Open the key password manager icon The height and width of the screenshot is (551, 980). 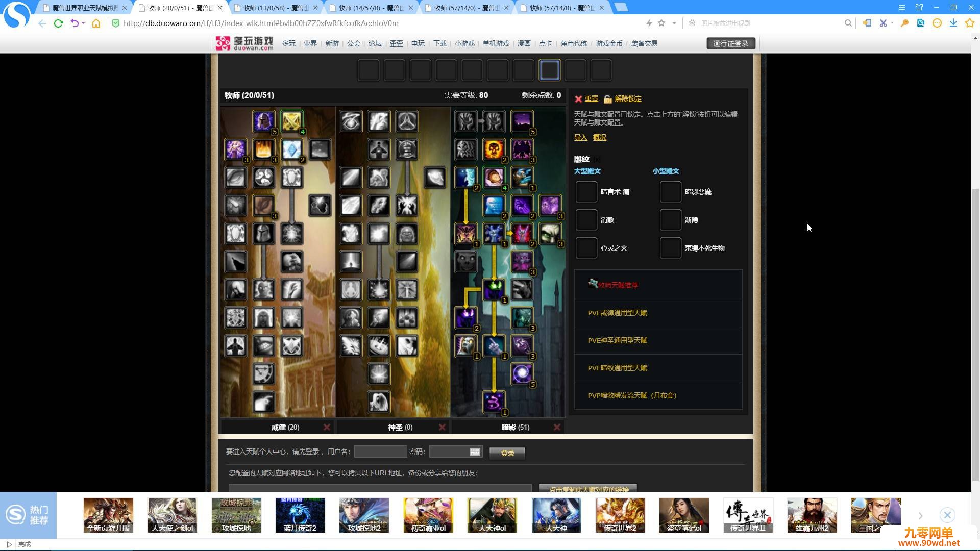click(x=904, y=23)
